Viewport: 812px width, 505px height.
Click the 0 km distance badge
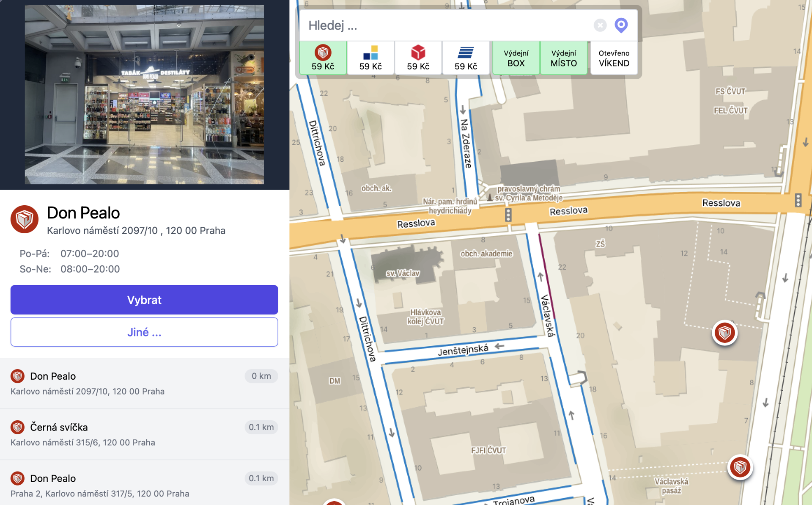point(261,376)
